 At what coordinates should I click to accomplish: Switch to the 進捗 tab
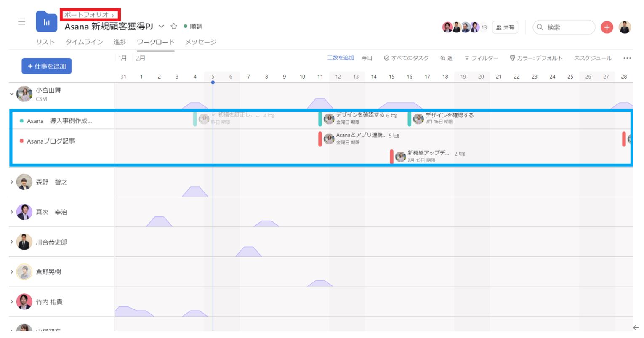tap(120, 42)
